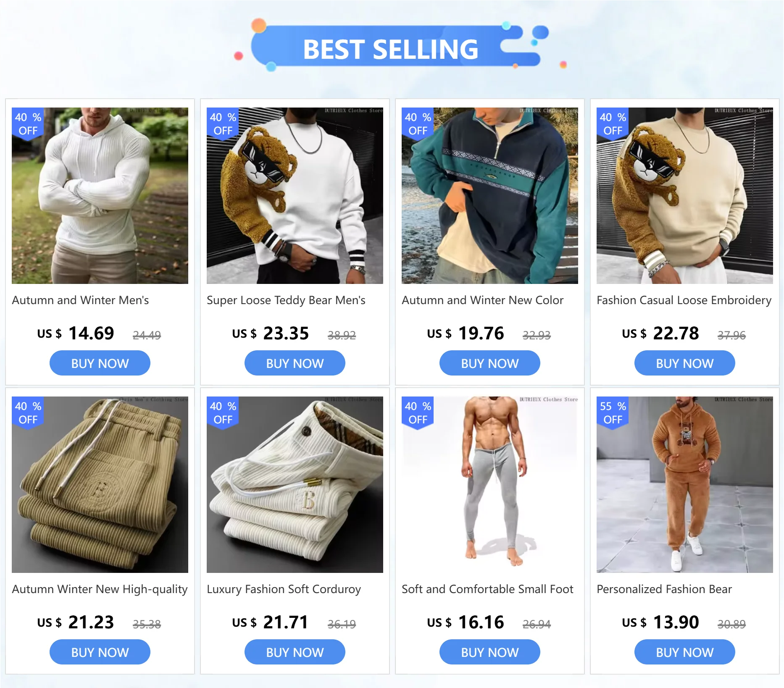This screenshot has width=784, height=688.
Task: Click BUY NOW for the $16.16 leggings
Action: point(490,652)
